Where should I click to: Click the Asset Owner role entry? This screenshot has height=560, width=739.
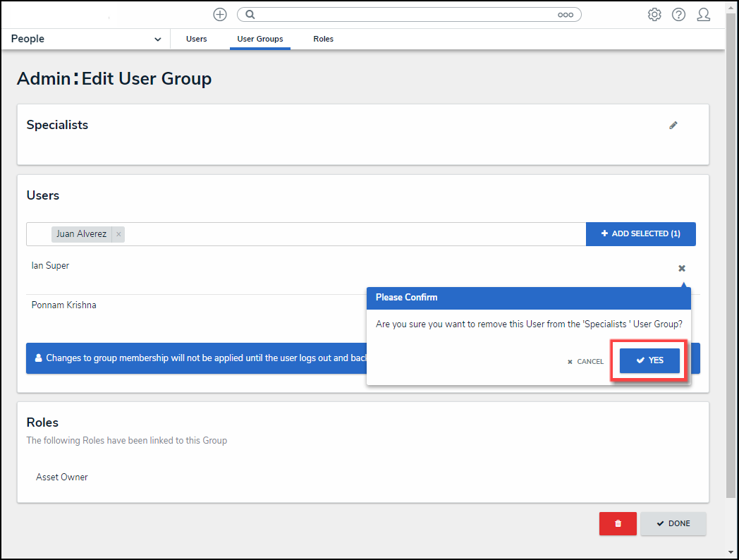(x=62, y=477)
